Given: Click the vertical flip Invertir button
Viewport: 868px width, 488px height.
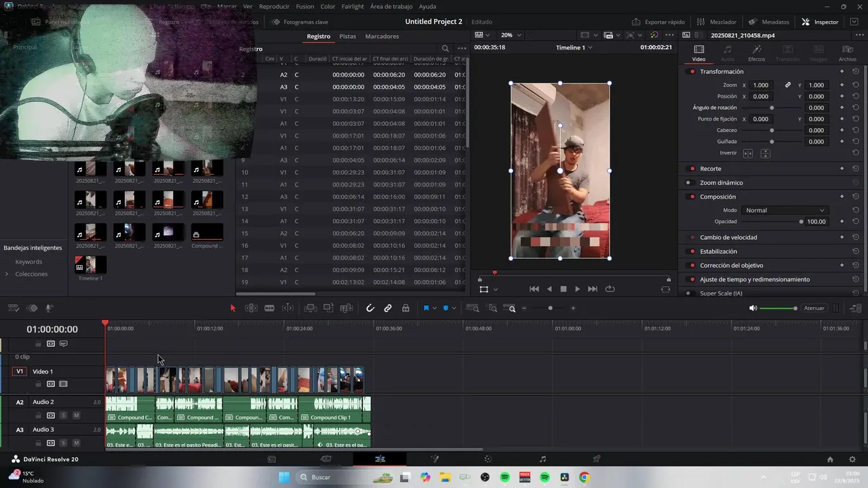Looking at the screenshot, I should pos(765,153).
